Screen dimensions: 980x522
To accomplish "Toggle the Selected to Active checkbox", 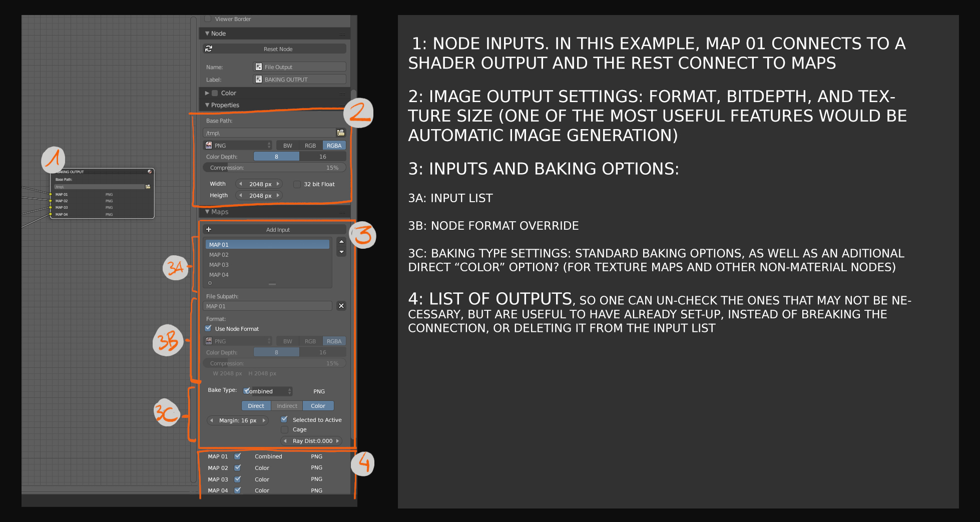I will [x=284, y=419].
